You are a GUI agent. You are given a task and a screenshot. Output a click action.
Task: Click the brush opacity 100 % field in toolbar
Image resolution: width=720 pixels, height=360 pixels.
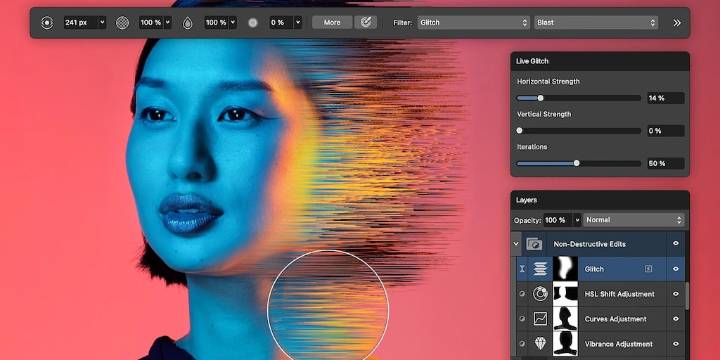tap(151, 22)
